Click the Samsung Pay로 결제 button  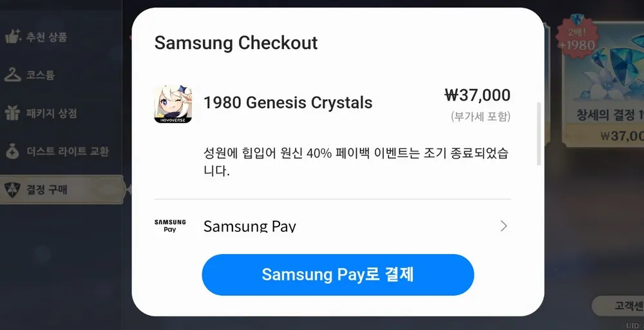[337, 275]
